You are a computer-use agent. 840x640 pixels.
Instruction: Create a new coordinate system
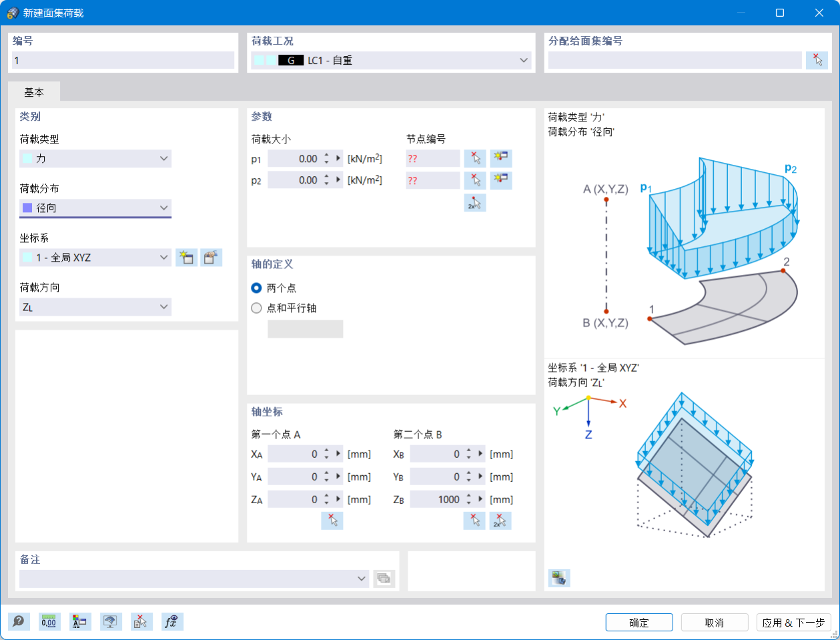pos(187,258)
